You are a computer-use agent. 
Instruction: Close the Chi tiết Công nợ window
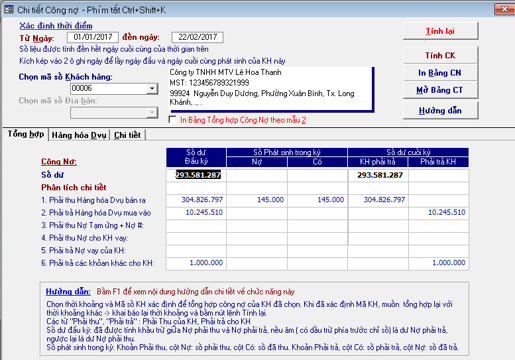click(x=505, y=10)
